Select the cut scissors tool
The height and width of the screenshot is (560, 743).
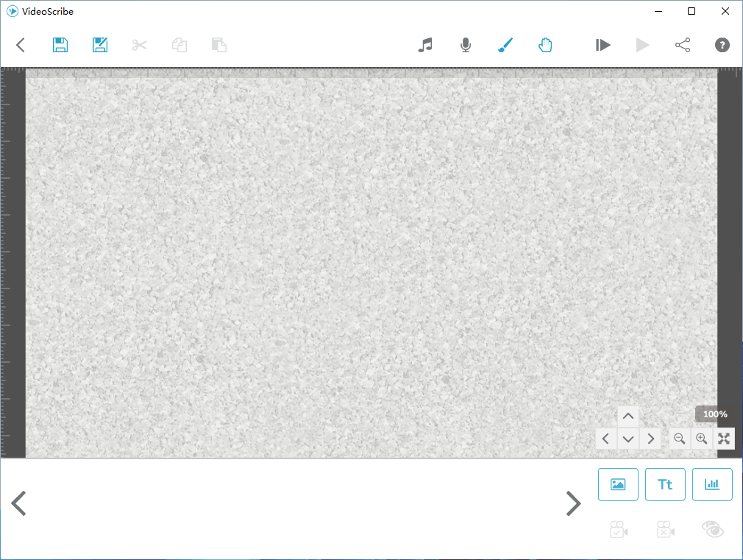[x=139, y=45]
